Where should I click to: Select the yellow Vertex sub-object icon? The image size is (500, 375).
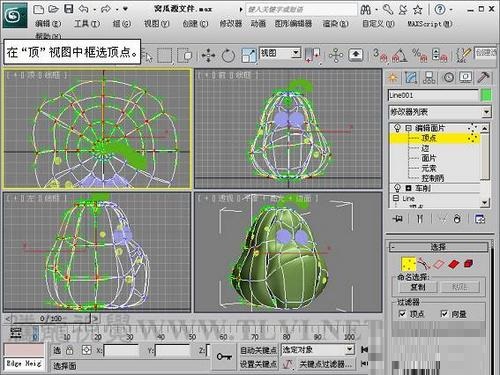[408, 264]
